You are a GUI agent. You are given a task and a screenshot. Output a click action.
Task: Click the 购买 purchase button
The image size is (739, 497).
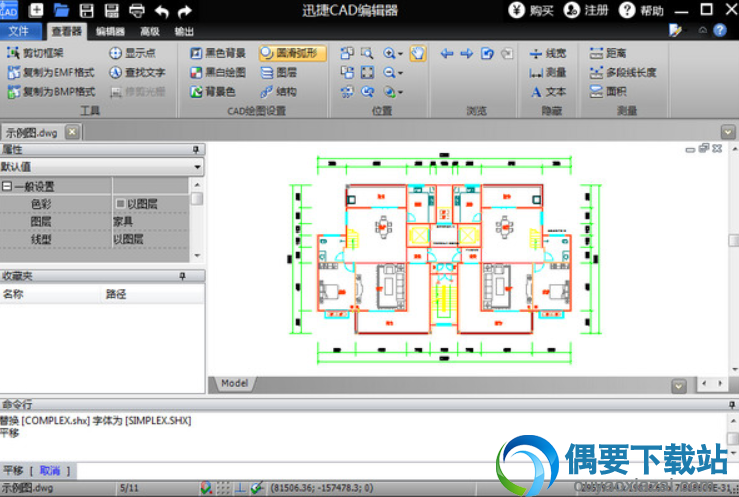[x=532, y=10]
